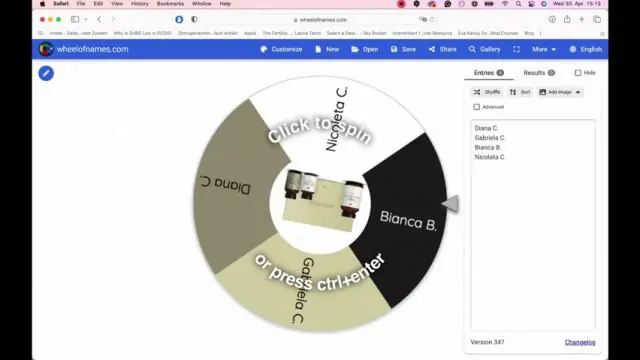The height and width of the screenshot is (360, 640).
Task: Save the current wheel
Action: 403,49
